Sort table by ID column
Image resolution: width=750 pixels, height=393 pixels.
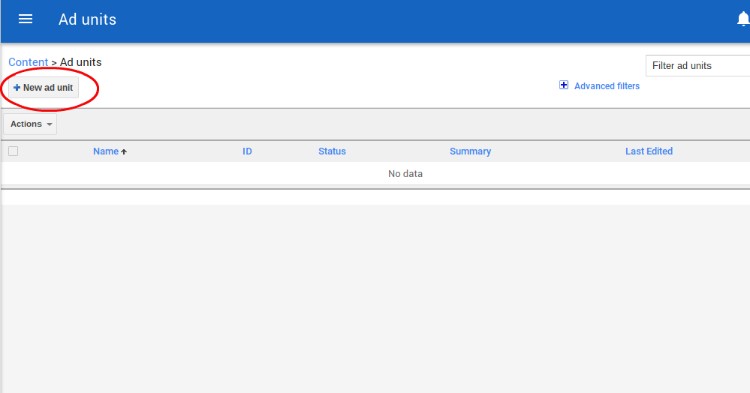[247, 151]
